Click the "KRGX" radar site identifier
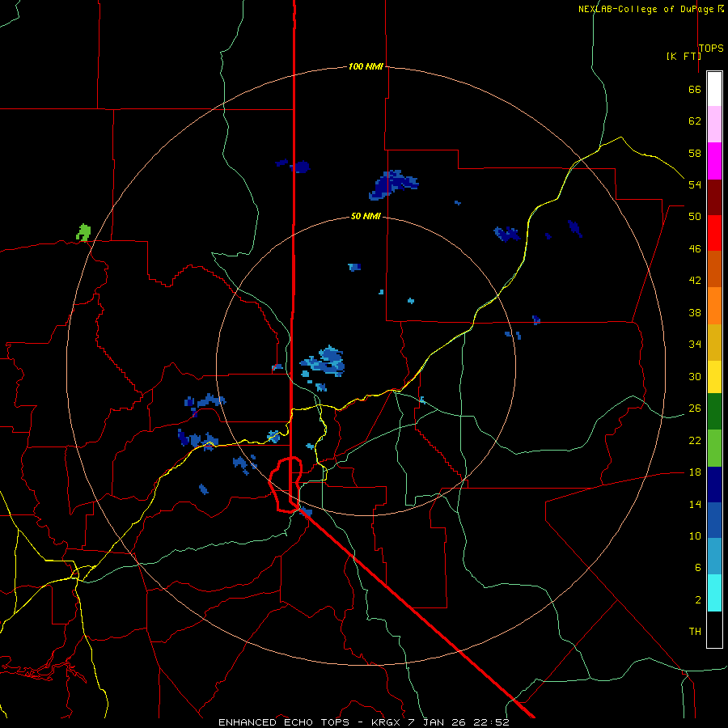Screen dimensions: 728x728 (385, 722)
